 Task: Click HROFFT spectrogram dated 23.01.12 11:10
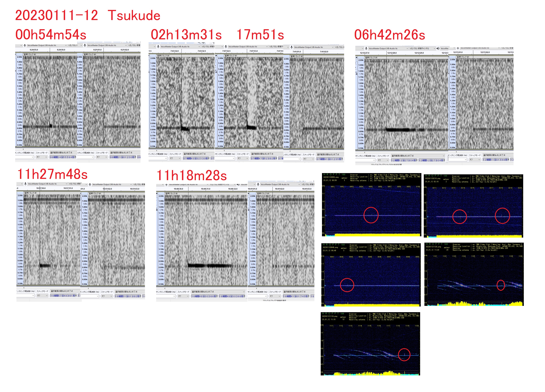click(370, 344)
